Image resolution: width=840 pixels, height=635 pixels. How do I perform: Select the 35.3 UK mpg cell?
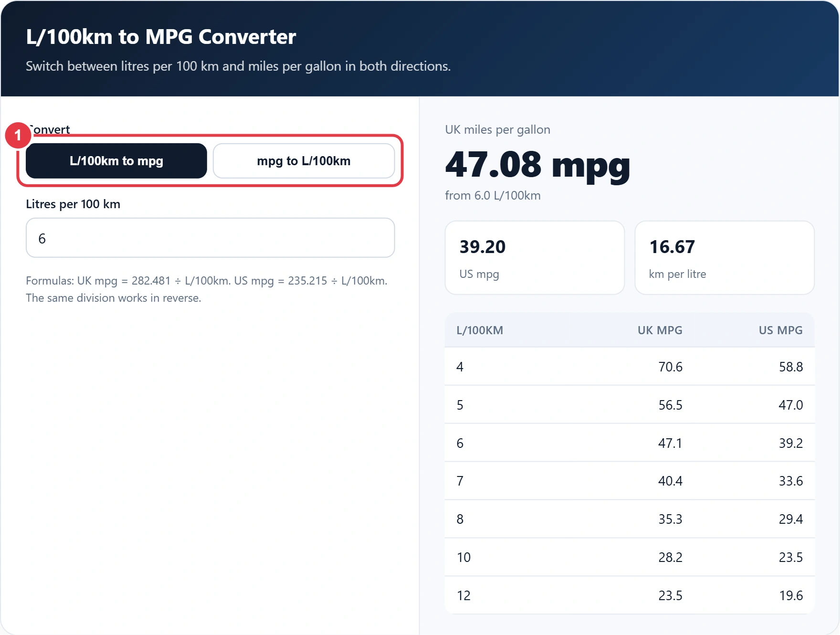coord(670,519)
